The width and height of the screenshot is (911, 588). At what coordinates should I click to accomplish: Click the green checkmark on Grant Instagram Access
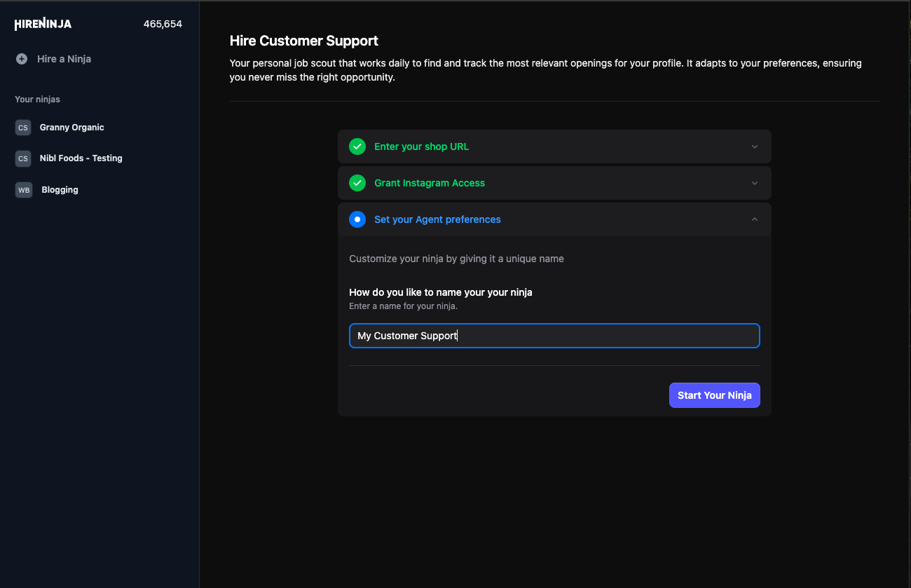(357, 183)
